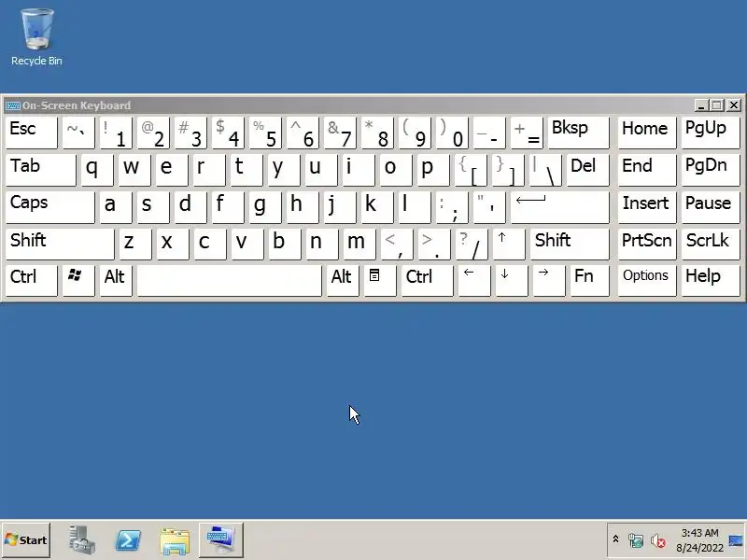Click the End key
This screenshot has height=560, width=747.
click(647, 170)
